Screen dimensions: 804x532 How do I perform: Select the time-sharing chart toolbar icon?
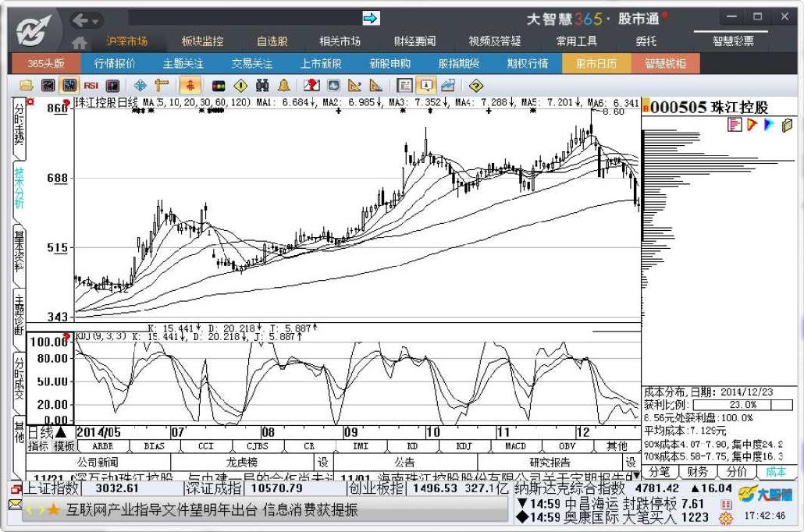pyautogui.click(x=48, y=86)
